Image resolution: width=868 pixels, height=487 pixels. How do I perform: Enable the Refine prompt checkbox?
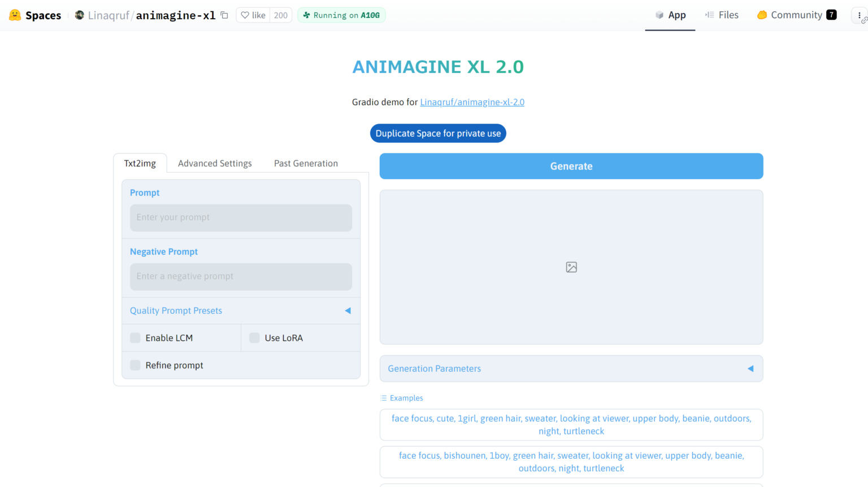(x=135, y=365)
